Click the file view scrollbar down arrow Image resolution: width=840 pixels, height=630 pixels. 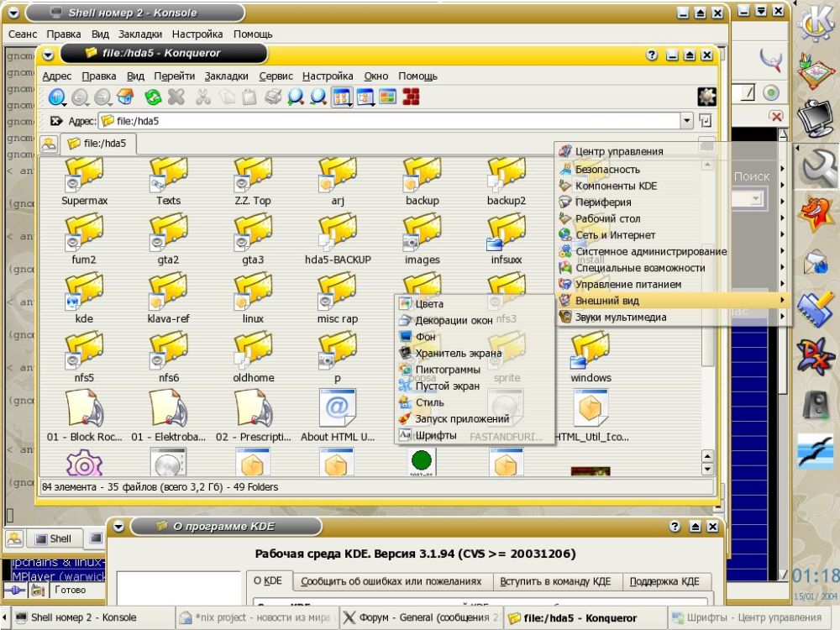[707, 470]
